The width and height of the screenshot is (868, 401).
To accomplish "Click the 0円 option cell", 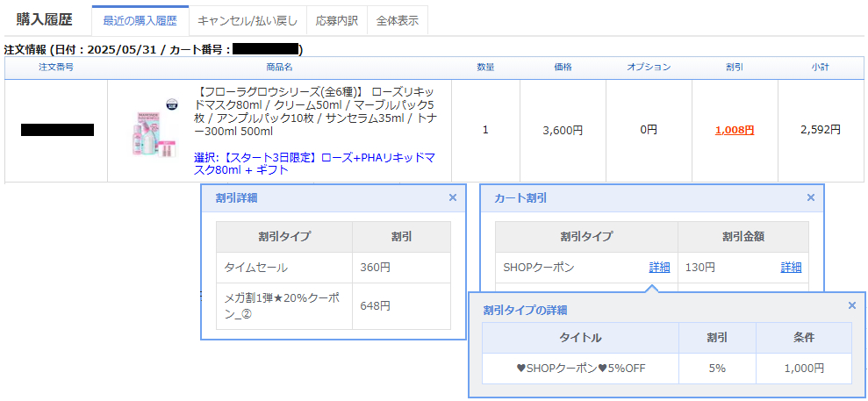I will [x=649, y=131].
